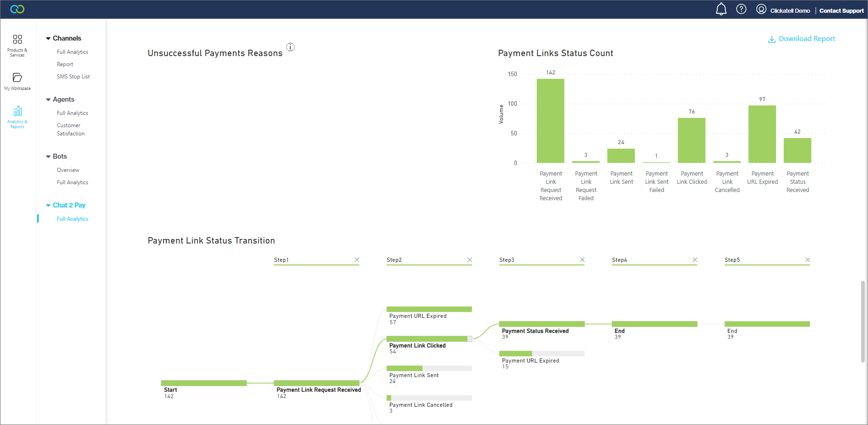Clear the Step3 filter X
This screenshot has height=425, width=868.
click(582, 260)
